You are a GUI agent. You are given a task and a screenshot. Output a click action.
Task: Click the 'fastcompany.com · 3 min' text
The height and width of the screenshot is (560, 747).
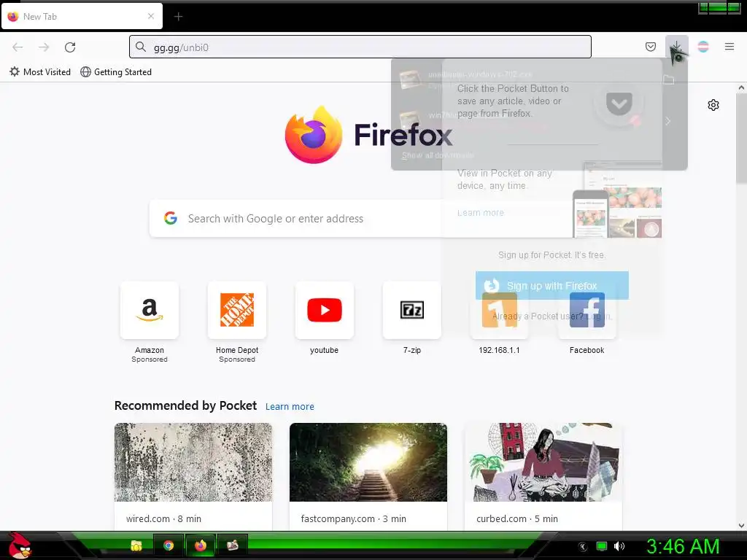click(354, 518)
